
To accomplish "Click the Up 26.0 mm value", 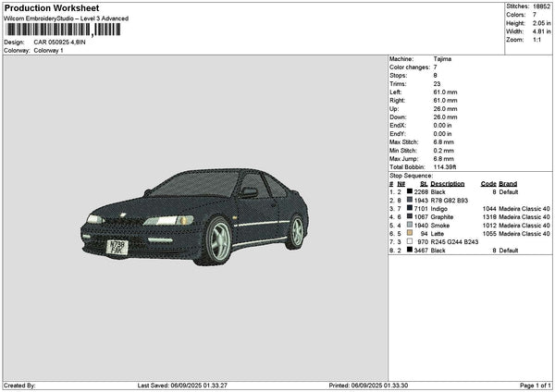I will point(445,109).
